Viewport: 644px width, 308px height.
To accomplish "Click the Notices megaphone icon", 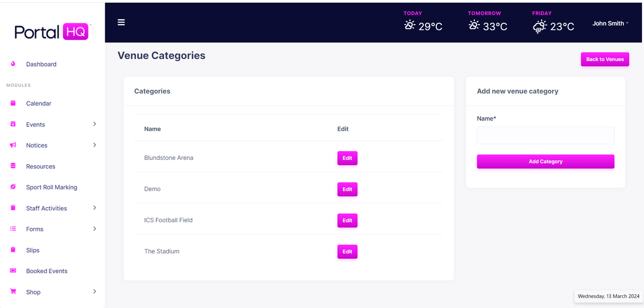I will 13,145.
